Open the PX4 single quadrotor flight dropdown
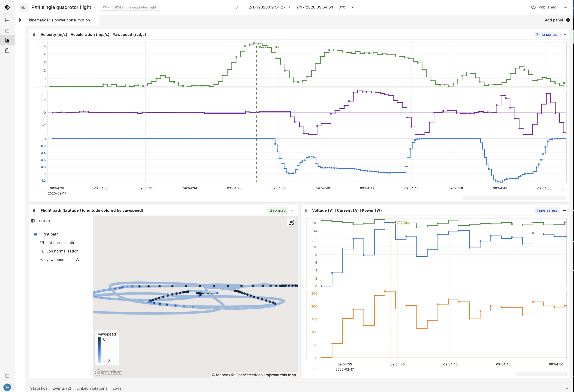 (x=95, y=7)
